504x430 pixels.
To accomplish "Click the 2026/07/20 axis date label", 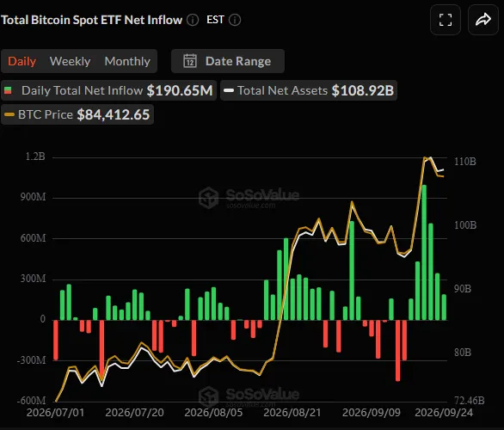I will tap(134, 412).
